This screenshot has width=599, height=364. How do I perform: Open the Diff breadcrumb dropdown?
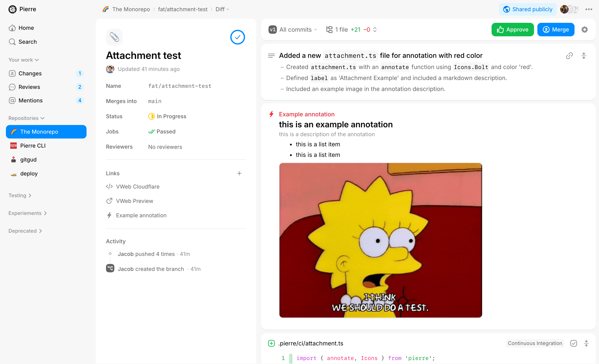point(222,9)
